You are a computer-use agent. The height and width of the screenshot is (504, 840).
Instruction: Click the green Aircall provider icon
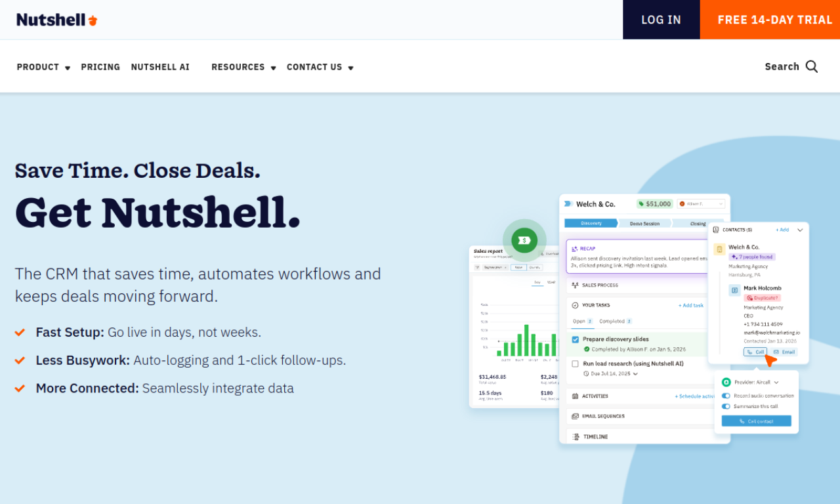click(x=726, y=382)
